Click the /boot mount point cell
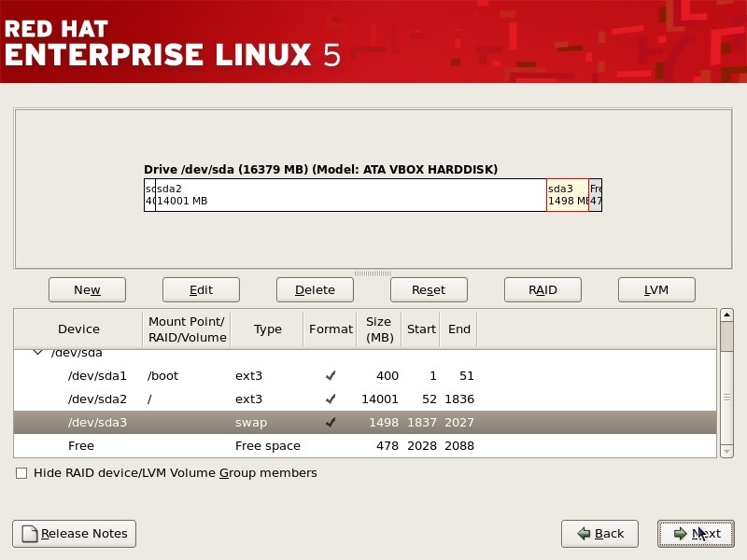 tap(162, 376)
